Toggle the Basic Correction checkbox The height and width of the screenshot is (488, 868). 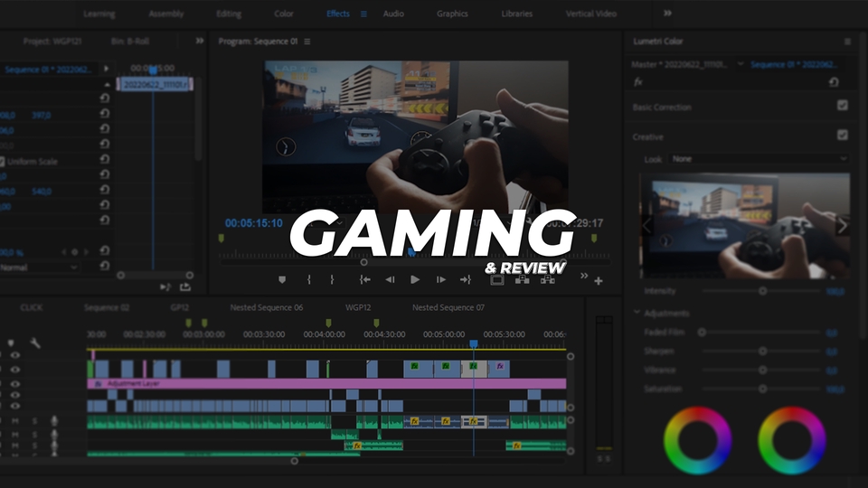[x=843, y=105]
